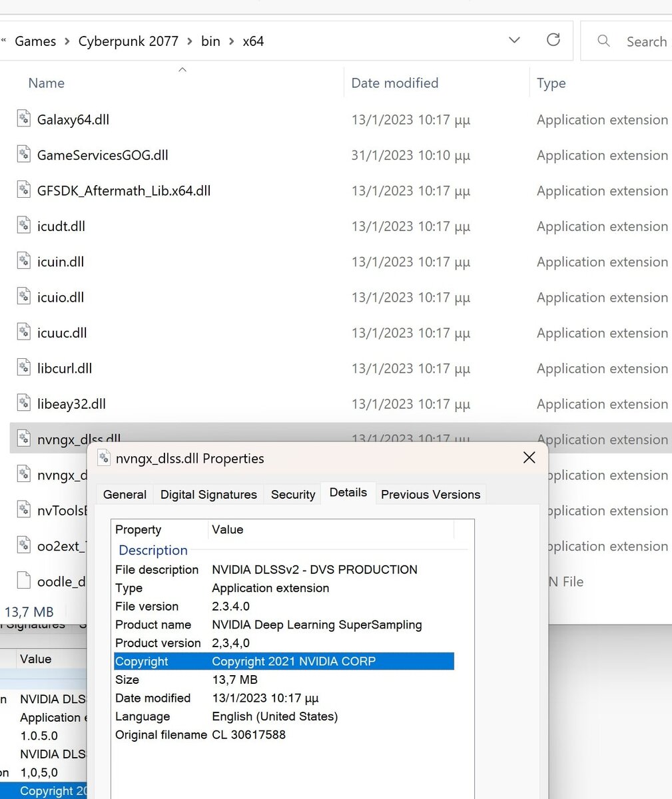
Task: Click the x64 breadcrumb segment
Action: [253, 41]
